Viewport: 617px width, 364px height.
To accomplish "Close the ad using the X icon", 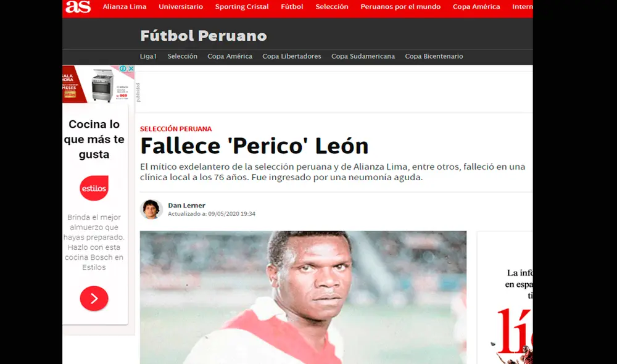I will [131, 68].
